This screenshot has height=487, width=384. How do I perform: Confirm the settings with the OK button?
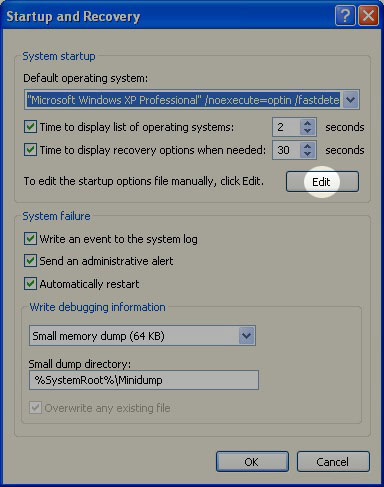pyautogui.click(x=252, y=462)
